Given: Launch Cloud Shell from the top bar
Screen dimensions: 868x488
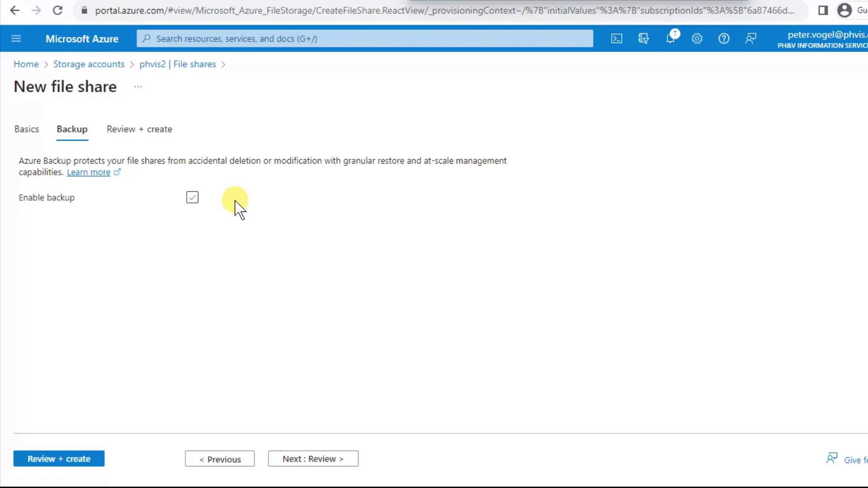Looking at the screenshot, I should tap(617, 39).
